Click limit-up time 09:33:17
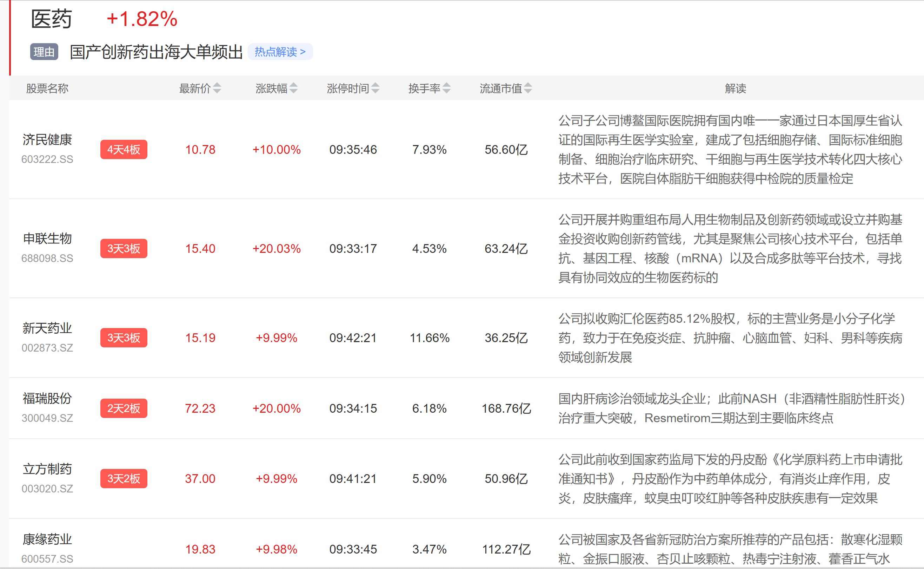 pos(353,248)
